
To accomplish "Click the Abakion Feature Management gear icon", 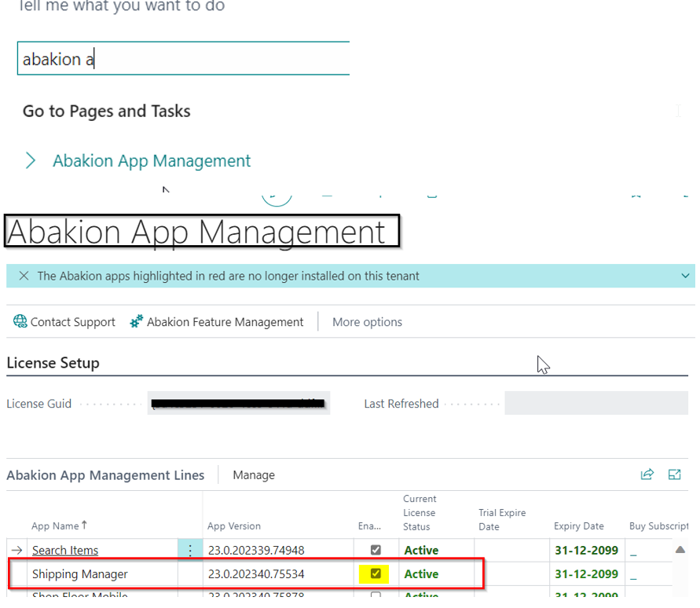I will (137, 321).
